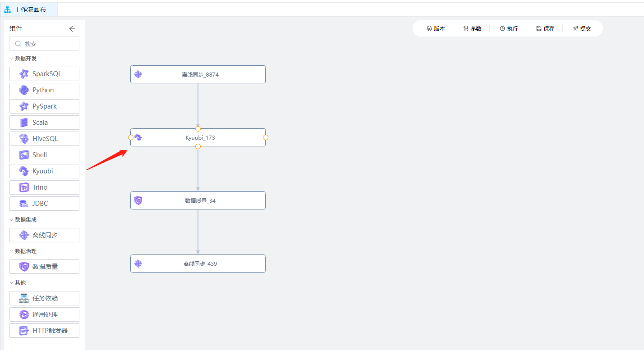Select the HiveSQL component label

pos(45,139)
